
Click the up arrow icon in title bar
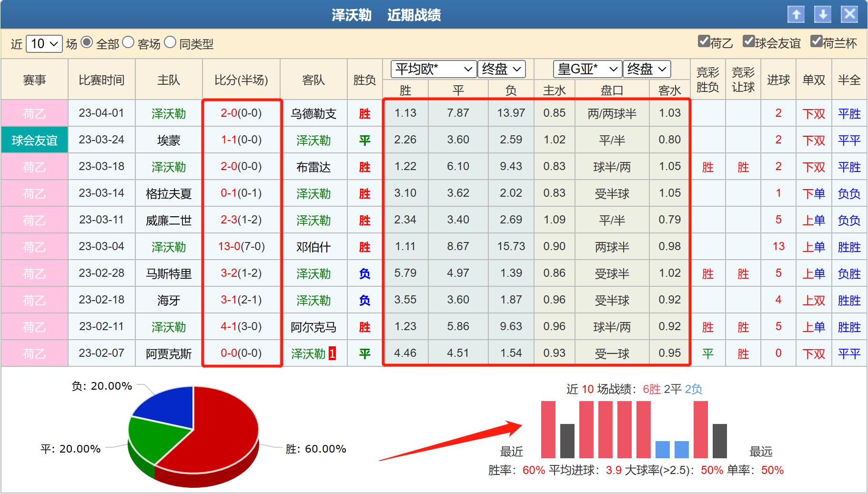point(796,15)
